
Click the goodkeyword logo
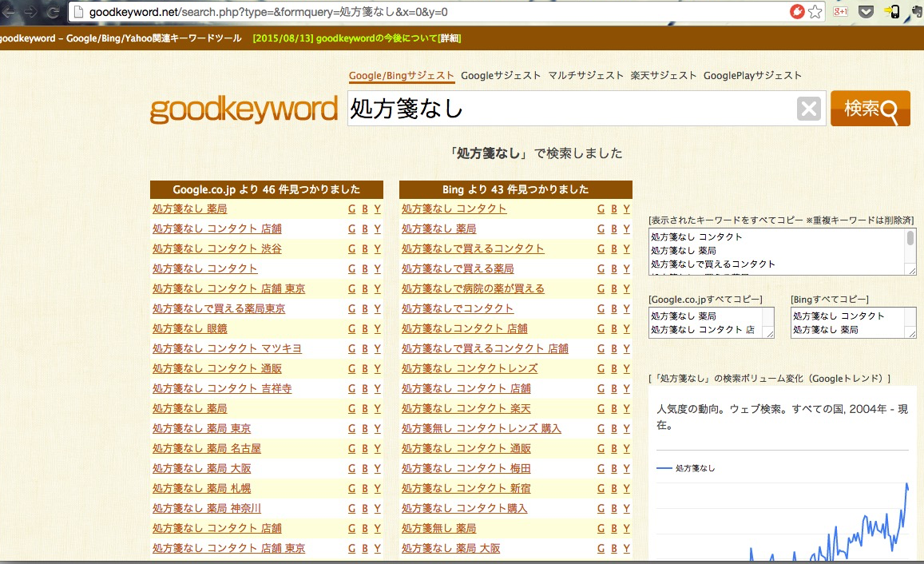coord(244,109)
